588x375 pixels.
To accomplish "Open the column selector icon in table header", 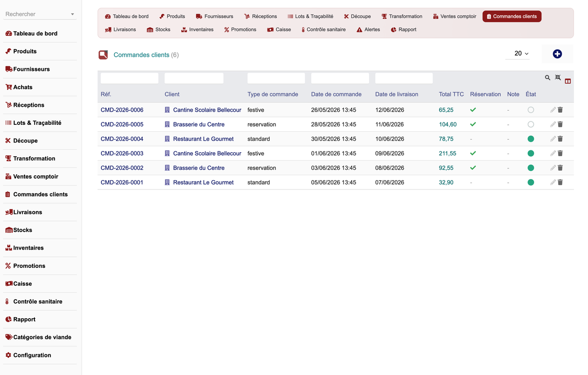I will [x=568, y=81].
